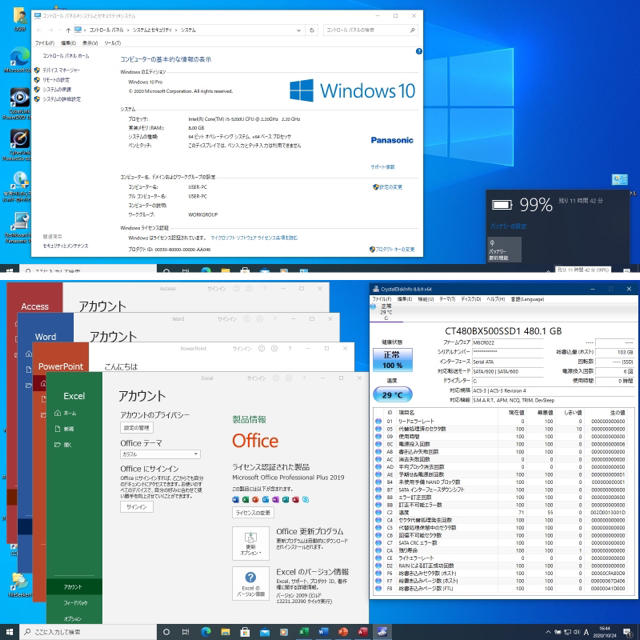This screenshot has width=640, height=640.
Task: Click the 29 °C temperature indicator
Action: click(x=393, y=395)
